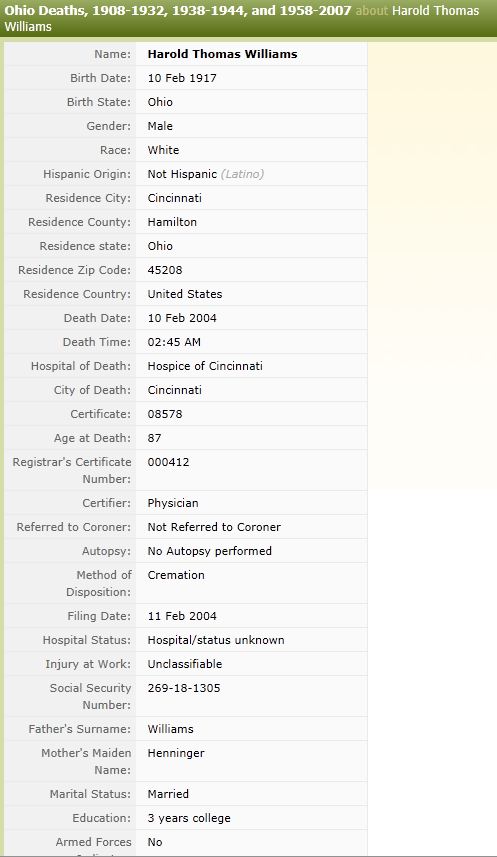Click father's surname Williams
Image resolution: width=497 pixels, height=857 pixels.
coord(171,730)
